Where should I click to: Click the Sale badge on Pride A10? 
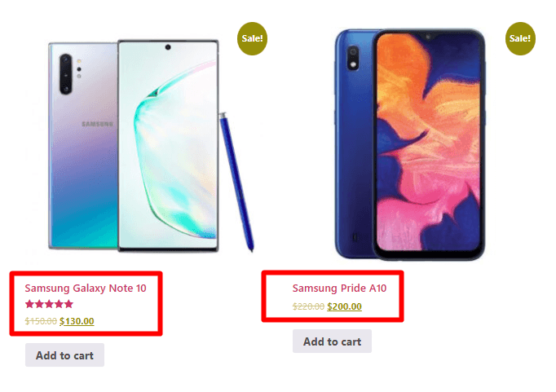520,38
